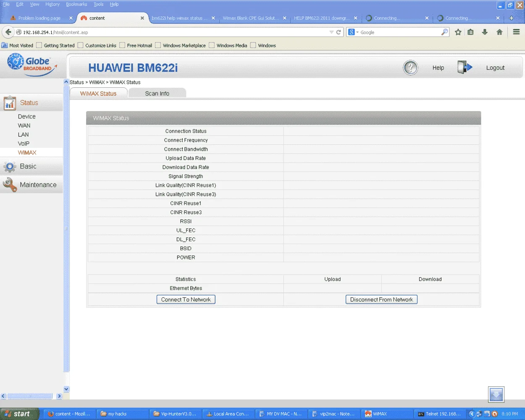The width and height of the screenshot is (525, 420).
Task: Open the Windows Marketplace bookmark
Action: pyautogui.click(x=181, y=45)
